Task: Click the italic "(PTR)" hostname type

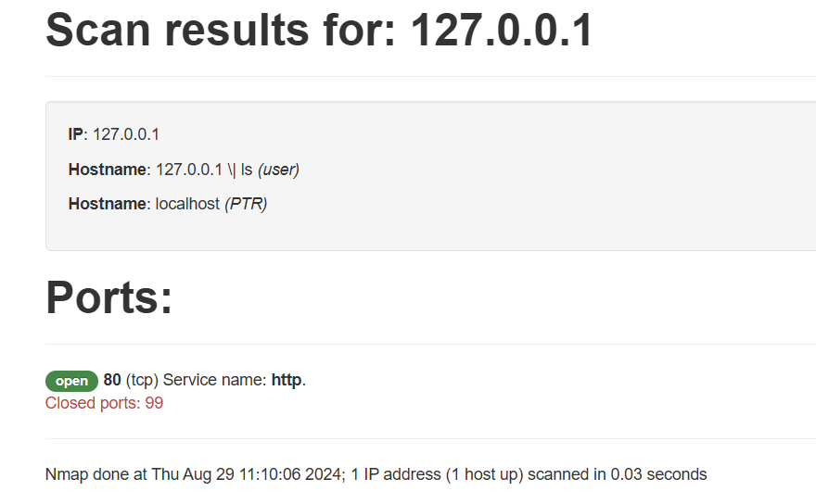Action: pyautogui.click(x=246, y=204)
